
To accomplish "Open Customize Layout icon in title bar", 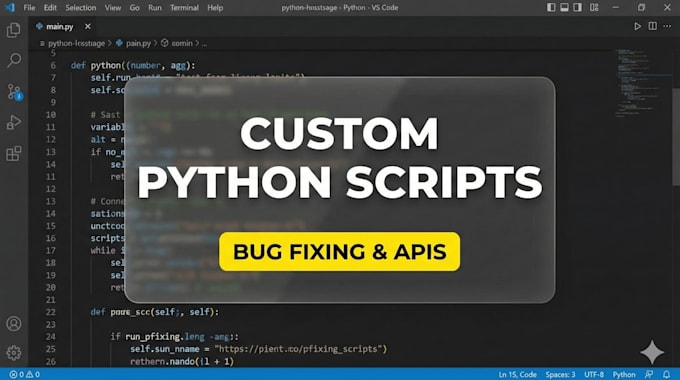I will pyautogui.click(x=594, y=7).
